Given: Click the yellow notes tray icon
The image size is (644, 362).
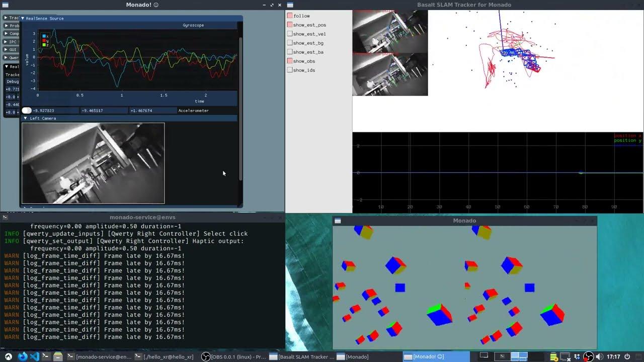Looking at the screenshot, I should [554, 356].
